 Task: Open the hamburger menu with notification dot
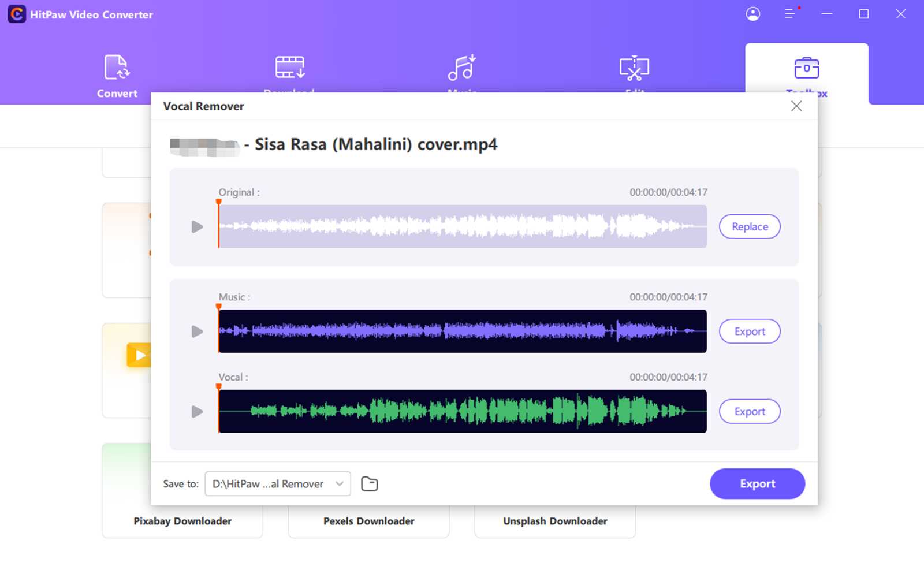789,14
